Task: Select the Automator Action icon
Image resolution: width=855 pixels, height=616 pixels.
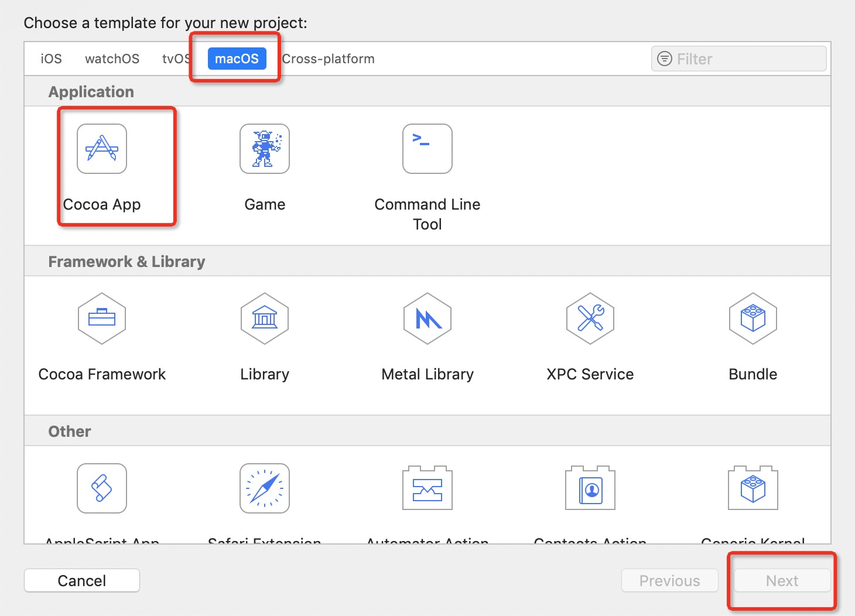Action: click(x=427, y=488)
